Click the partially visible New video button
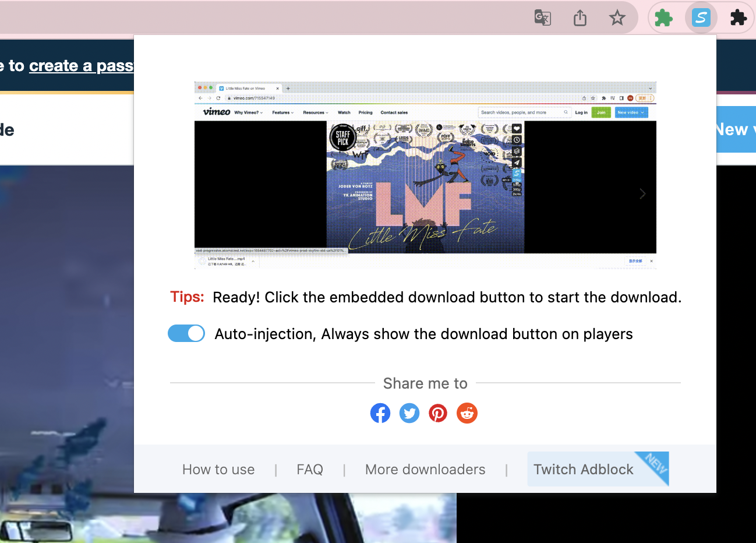This screenshot has height=543, width=756. click(735, 129)
